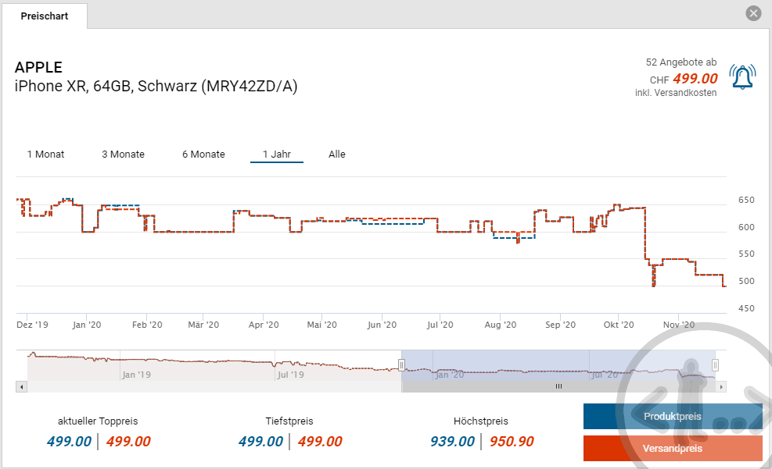Click the iPhone XR product title
Screen dimensions: 772x469
tap(155, 87)
